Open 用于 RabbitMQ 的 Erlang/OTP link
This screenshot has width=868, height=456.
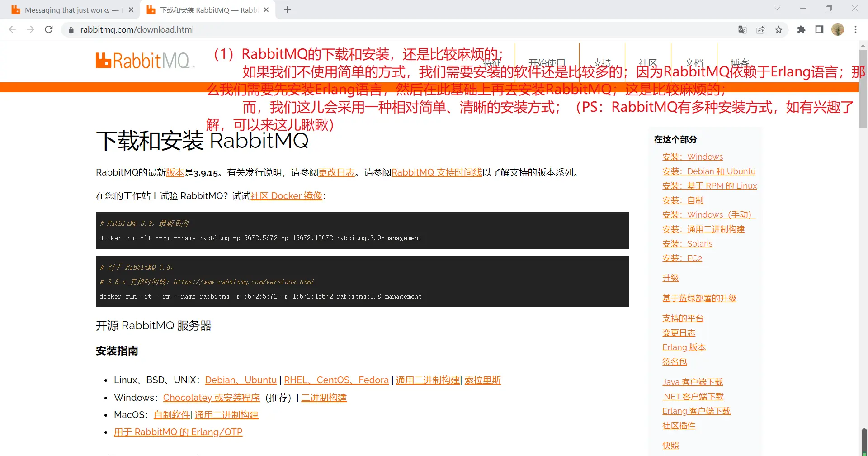pyautogui.click(x=178, y=432)
